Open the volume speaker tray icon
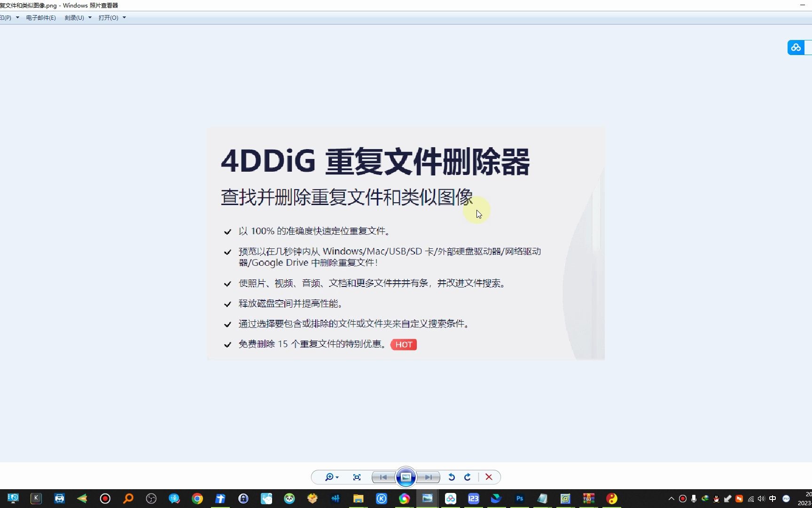Viewport: 812px width, 508px height. click(761, 499)
